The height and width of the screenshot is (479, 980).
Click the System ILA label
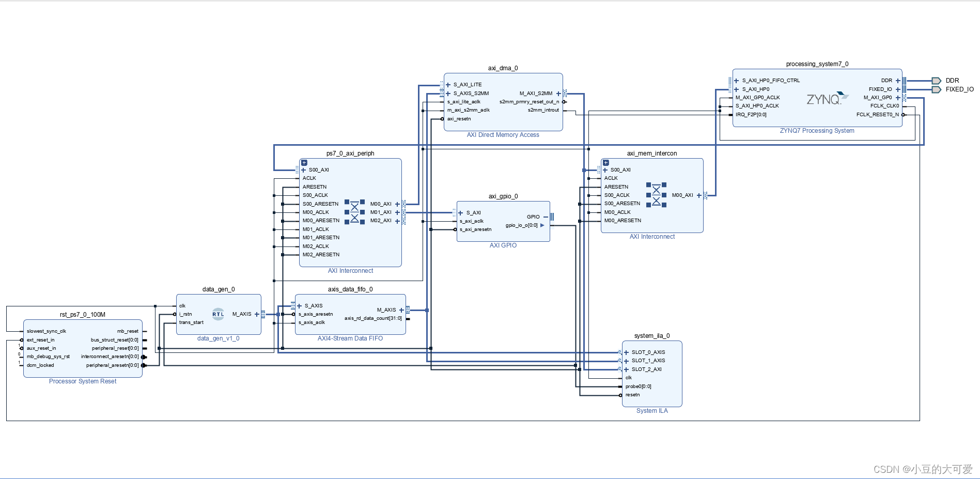(652, 411)
